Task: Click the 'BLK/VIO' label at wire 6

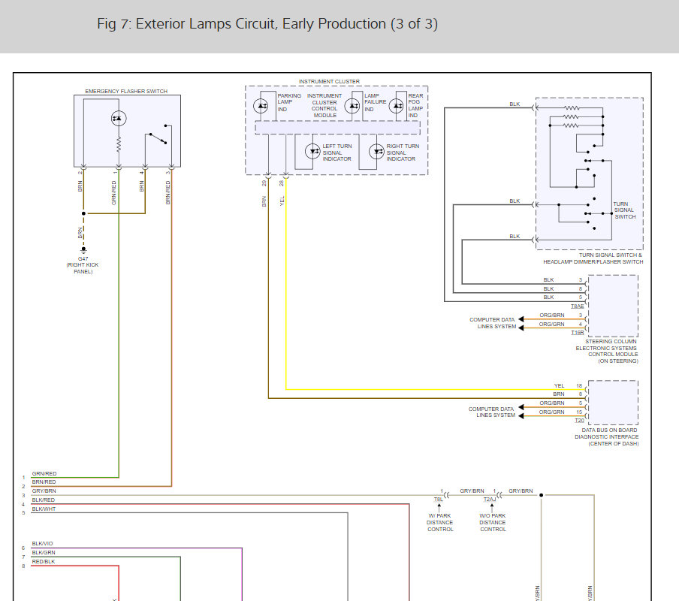Action: tap(42, 544)
